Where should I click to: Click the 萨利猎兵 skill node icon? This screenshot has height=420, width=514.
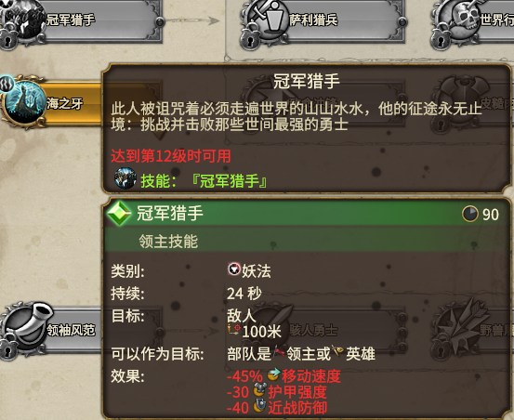(268, 18)
